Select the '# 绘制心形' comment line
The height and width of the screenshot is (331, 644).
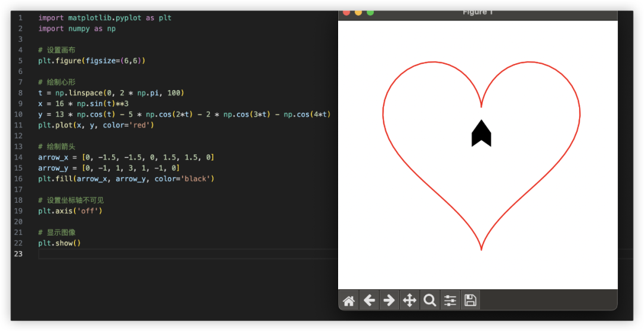coord(57,82)
